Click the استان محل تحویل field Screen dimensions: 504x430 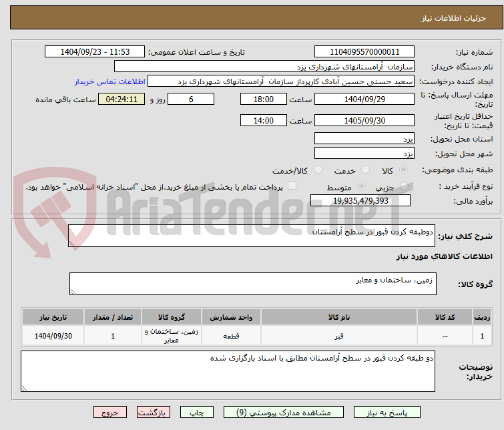tap(364, 139)
